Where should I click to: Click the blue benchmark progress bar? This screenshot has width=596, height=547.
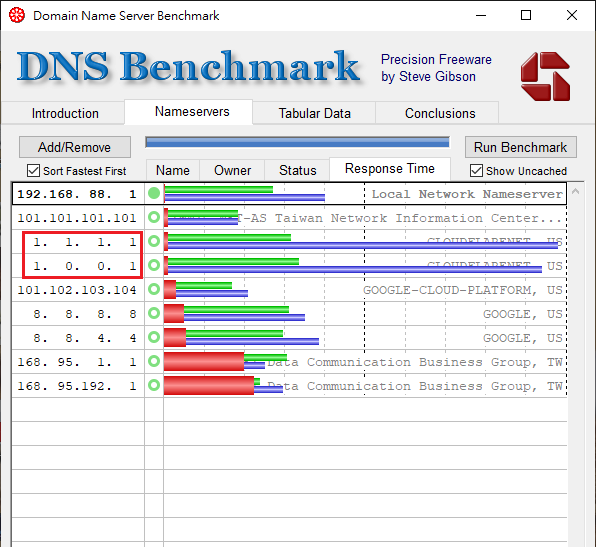[x=297, y=143]
